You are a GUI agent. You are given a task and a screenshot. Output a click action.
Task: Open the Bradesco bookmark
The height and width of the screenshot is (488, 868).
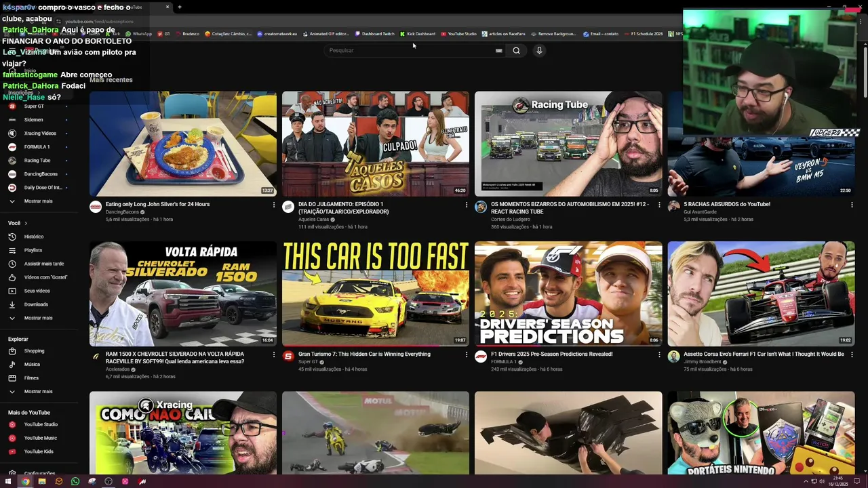pos(187,34)
